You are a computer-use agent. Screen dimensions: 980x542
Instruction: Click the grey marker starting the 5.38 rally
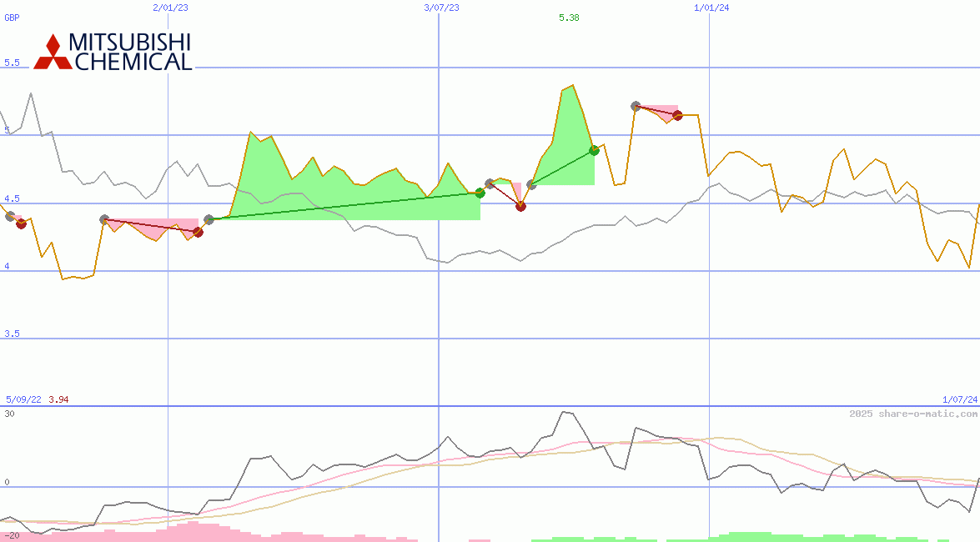coord(531,184)
